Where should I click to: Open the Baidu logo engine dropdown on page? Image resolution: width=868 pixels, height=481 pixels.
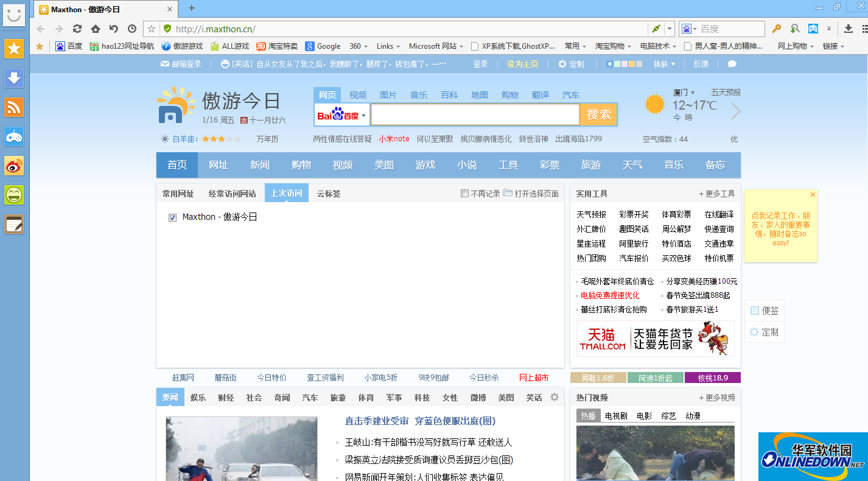(342, 115)
